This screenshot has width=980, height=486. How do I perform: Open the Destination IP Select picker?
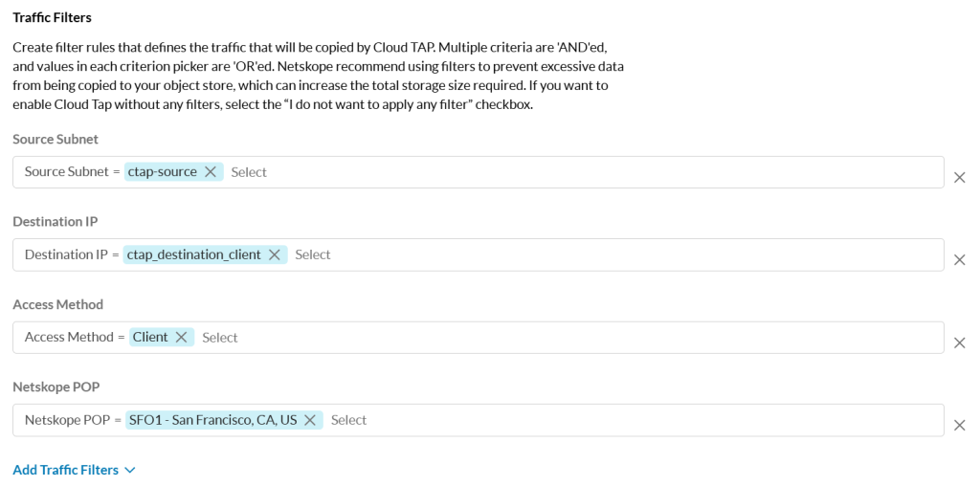313,254
